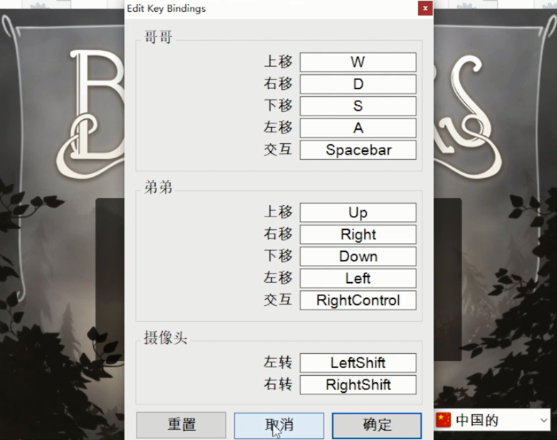Change the 弟弟 右移 binding showing Right

pos(358,234)
